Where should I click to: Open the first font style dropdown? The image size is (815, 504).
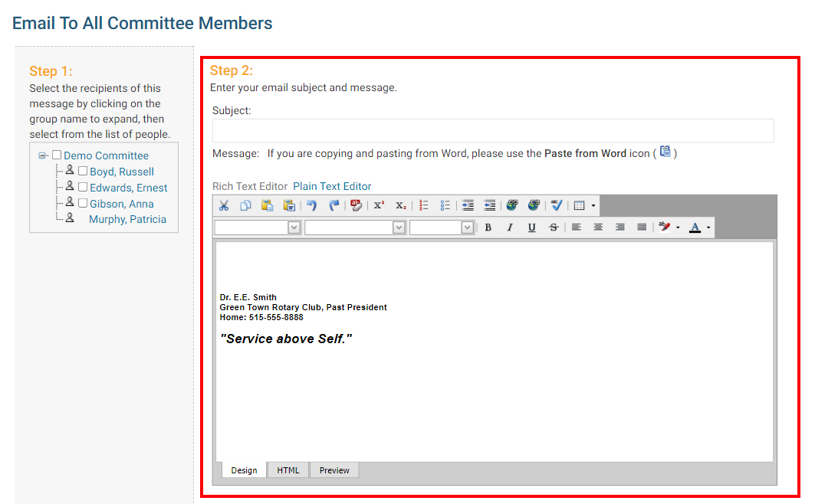(294, 227)
